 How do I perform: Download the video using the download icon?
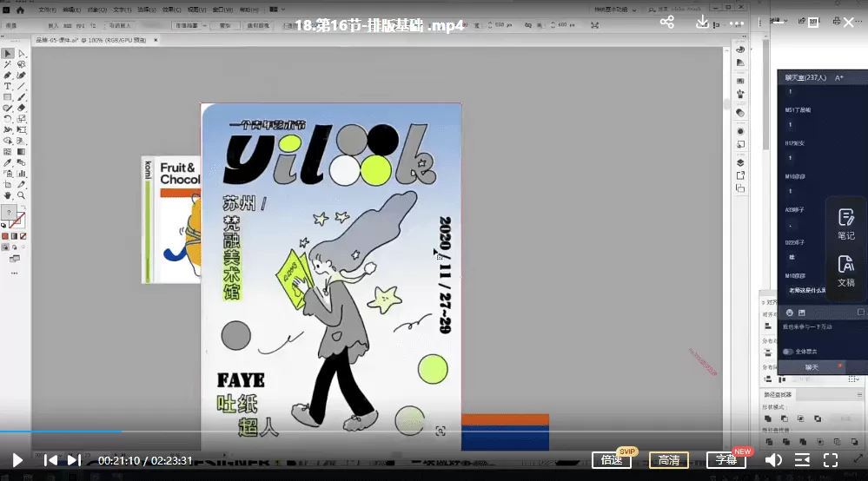click(x=703, y=23)
